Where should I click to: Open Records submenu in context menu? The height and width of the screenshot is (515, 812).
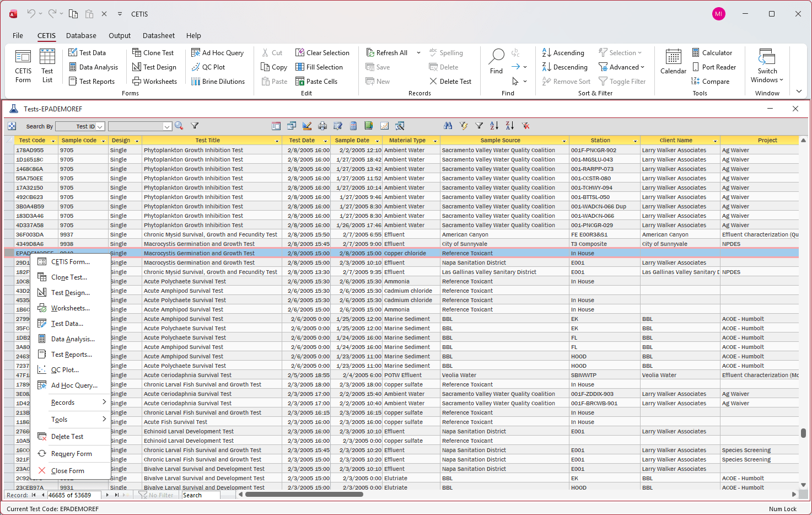point(71,403)
